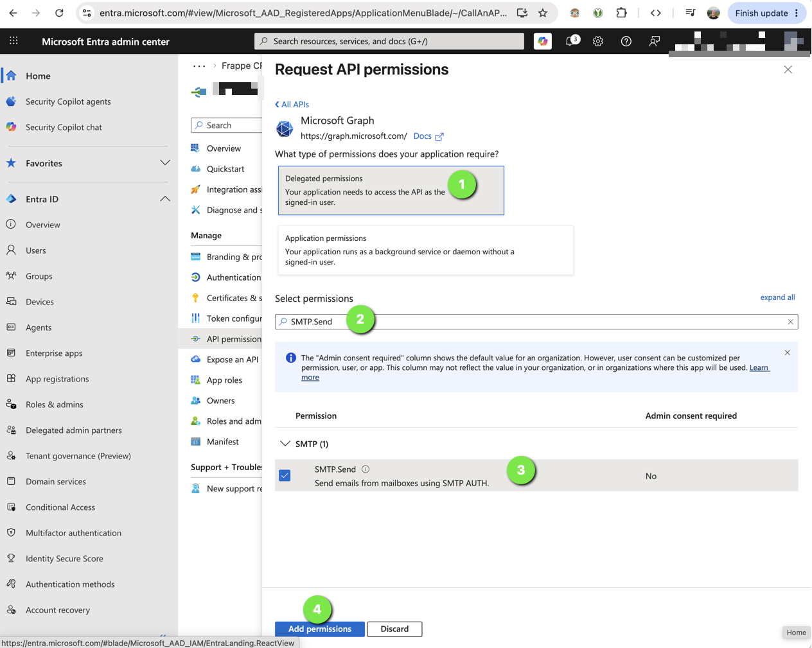Dismiss the admin consent info banner
The image size is (812, 648).
788,353
